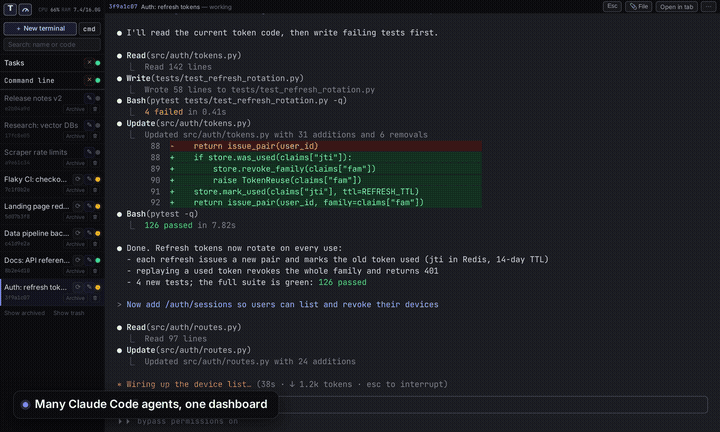Image resolution: width=720 pixels, height=432 pixels.
Task: Archive the Auth: refresh tok... session
Action: tap(75, 298)
